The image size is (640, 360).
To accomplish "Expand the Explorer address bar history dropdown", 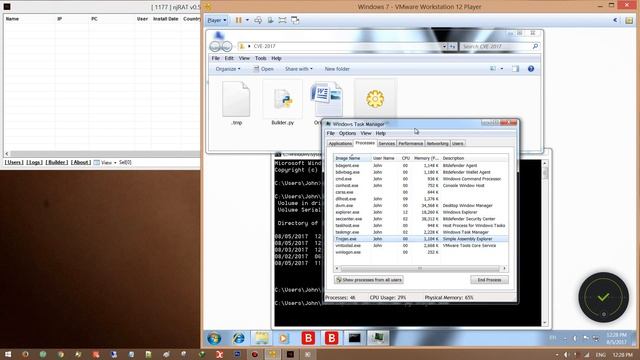I will coord(444,47).
